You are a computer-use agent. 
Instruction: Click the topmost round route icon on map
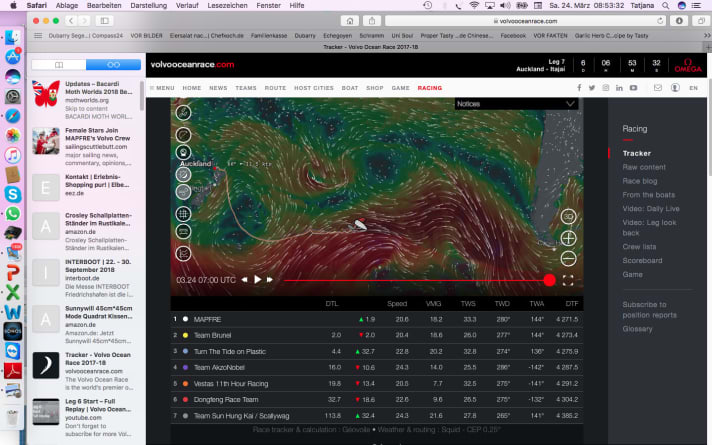click(183, 113)
